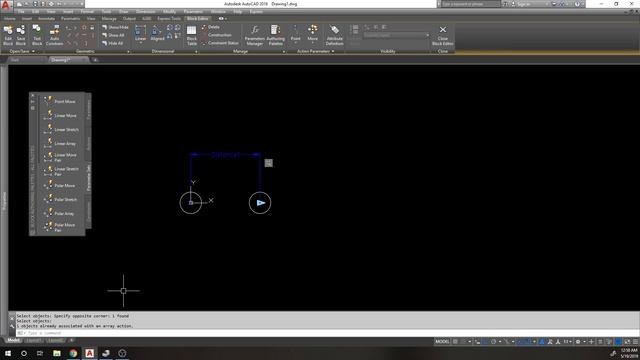Click Hide All constraints button
The width and height of the screenshot is (640, 360).
113,43
